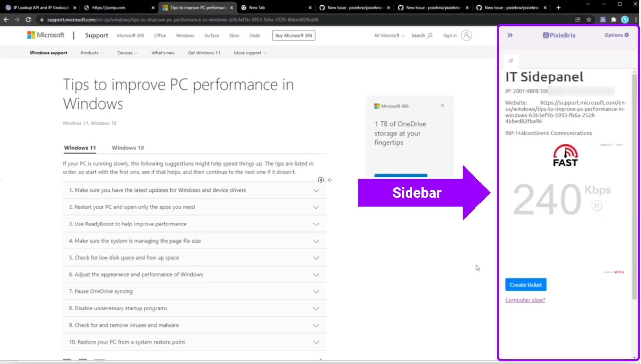Open the Chrome extensions puzzle icon
641x364 pixels.
(614, 20)
